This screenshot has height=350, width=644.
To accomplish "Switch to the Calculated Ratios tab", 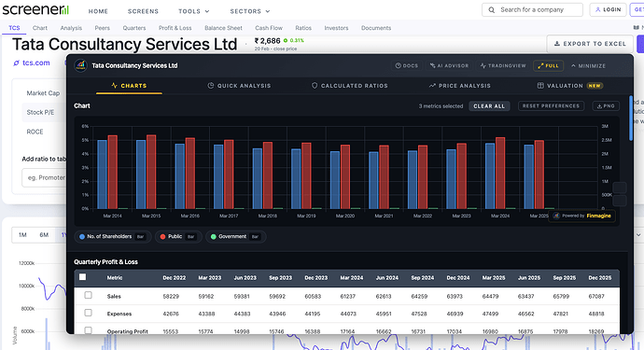I will (349, 86).
